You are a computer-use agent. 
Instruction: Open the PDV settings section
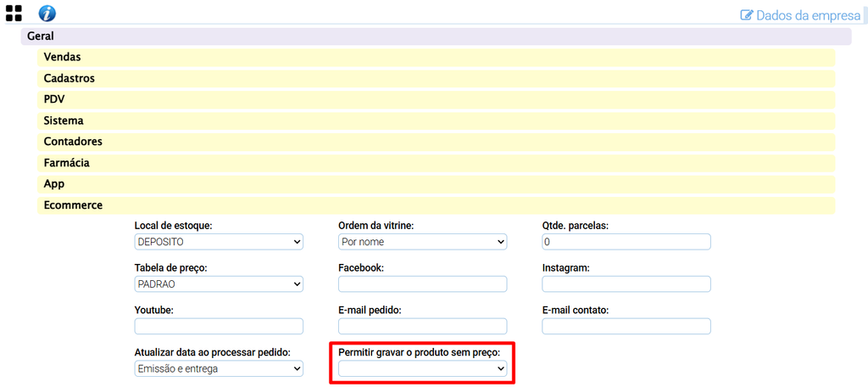click(x=436, y=99)
